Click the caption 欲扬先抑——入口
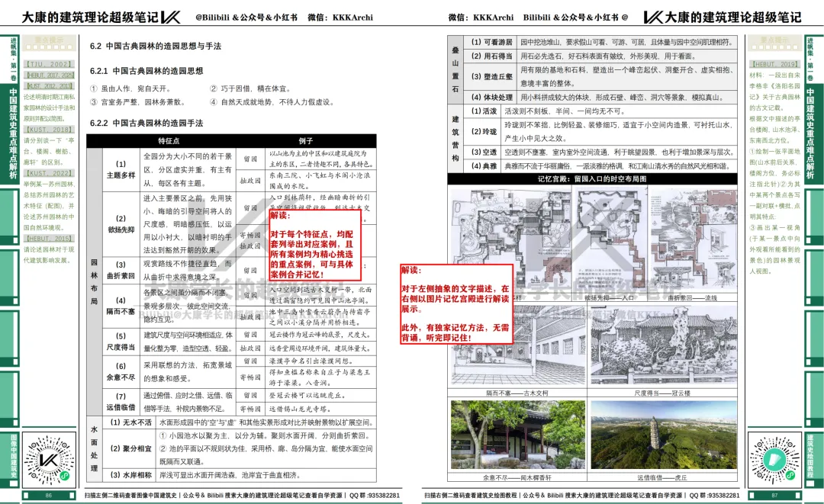 point(610,297)
